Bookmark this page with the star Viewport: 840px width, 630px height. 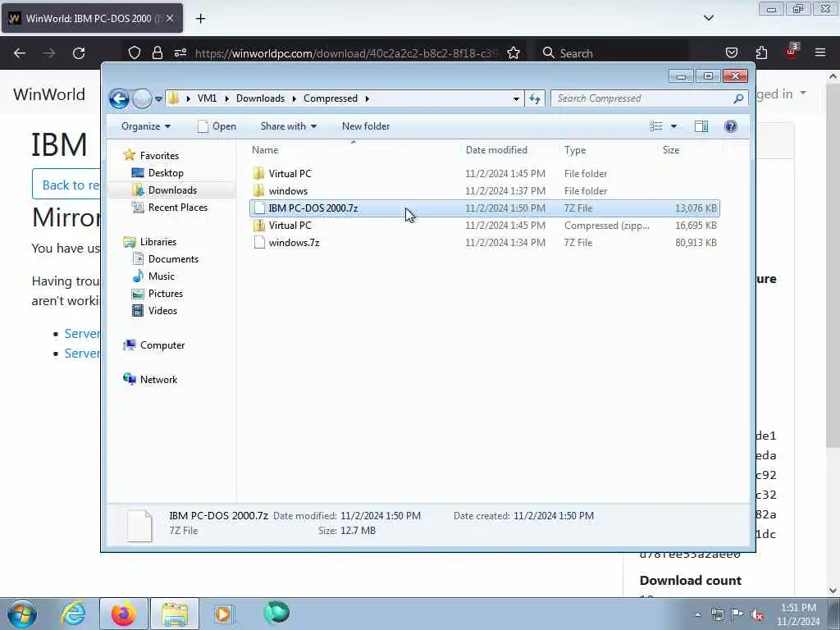514,53
